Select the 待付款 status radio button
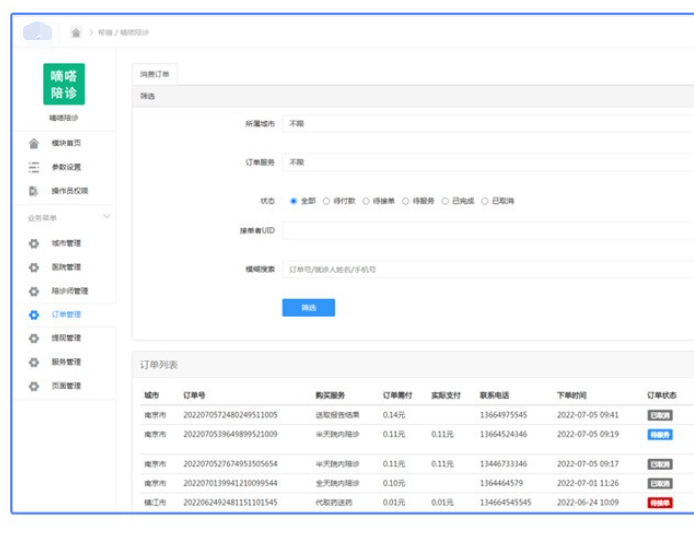This screenshot has height=535, width=694. (x=326, y=201)
